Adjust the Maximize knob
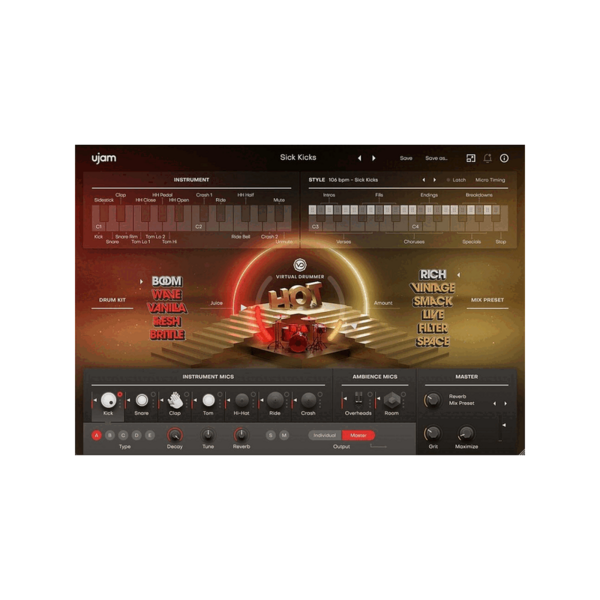This screenshot has width=600, height=600. pyautogui.click(x=466, y=434)
